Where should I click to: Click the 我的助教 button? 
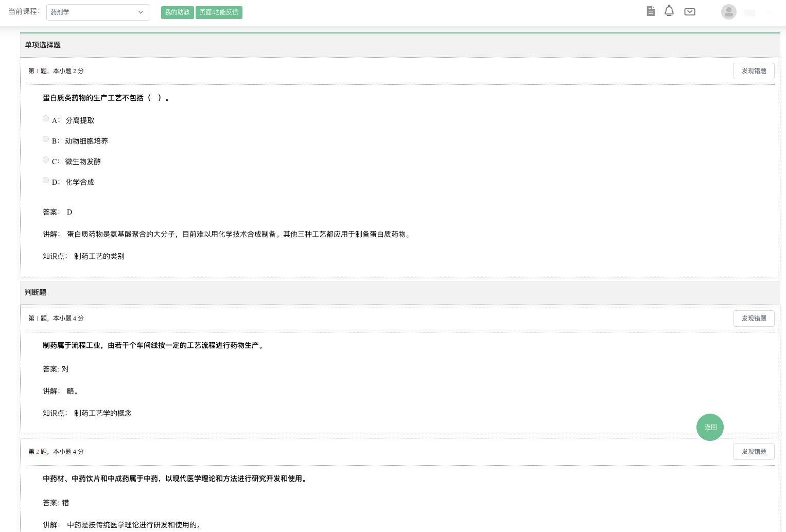coord(178,12)
